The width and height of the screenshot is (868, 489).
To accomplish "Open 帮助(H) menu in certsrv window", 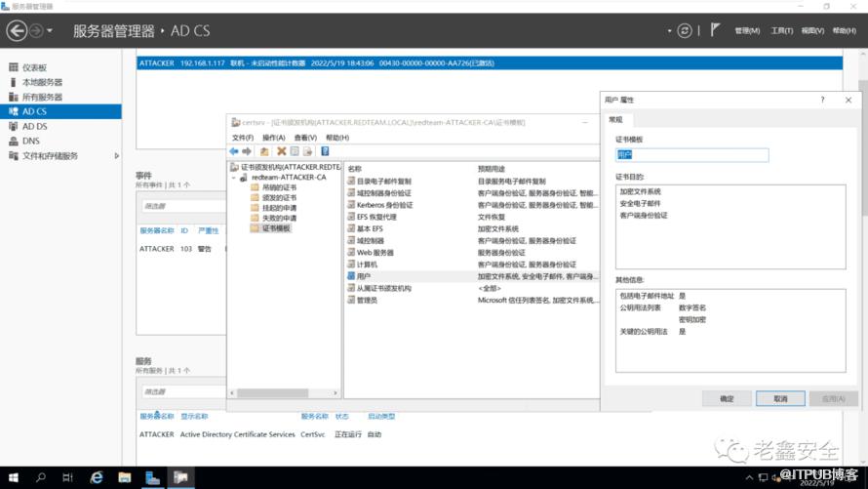I will pos(337,138).
